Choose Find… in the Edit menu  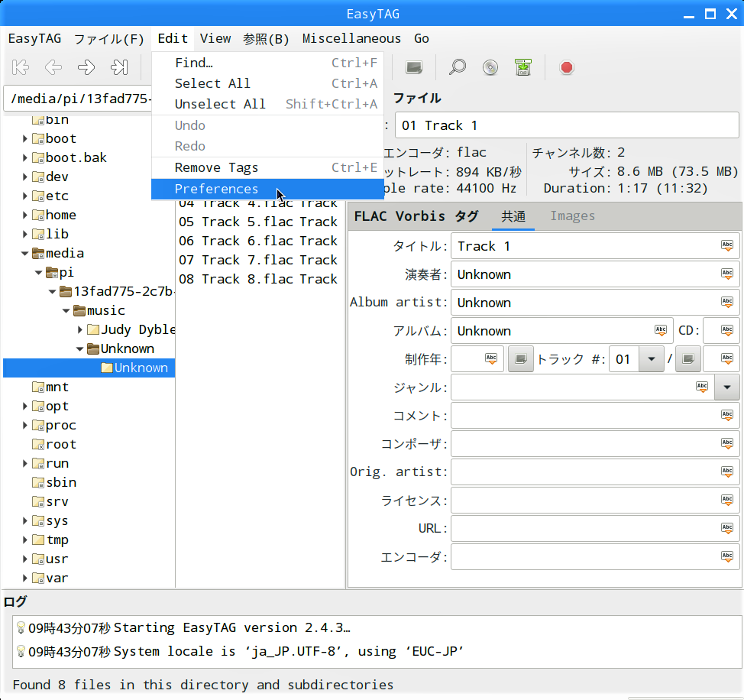click(267, 63)
